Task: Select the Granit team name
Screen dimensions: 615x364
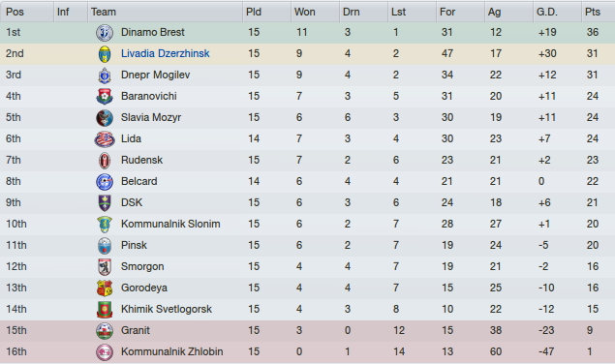Action: pos(136,330)
